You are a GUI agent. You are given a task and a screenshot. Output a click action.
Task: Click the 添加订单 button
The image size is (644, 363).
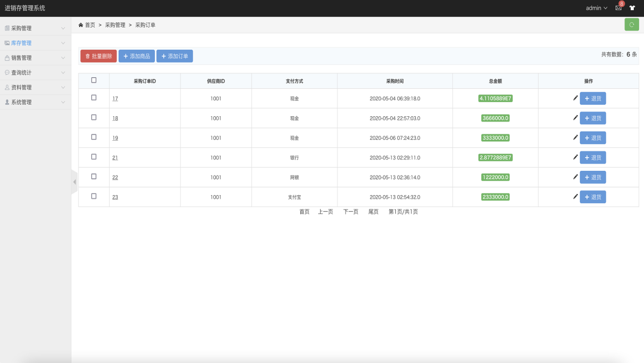pyautogui.click(x=175, y=56)
